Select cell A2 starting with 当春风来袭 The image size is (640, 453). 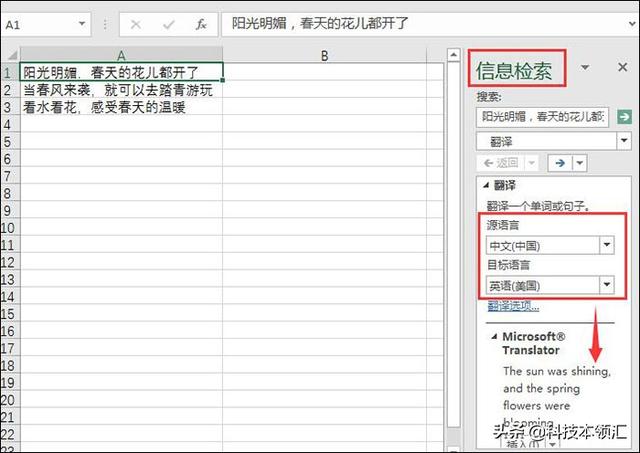(x=121, y=90)
